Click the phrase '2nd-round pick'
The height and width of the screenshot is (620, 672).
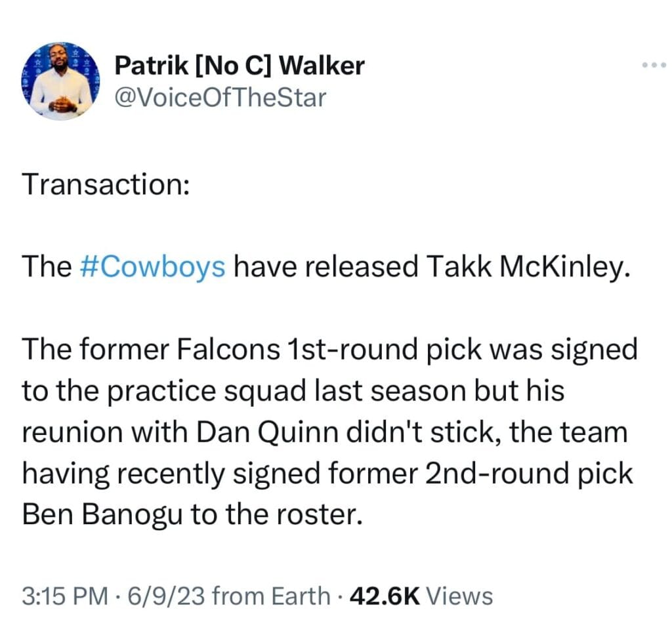528,473
